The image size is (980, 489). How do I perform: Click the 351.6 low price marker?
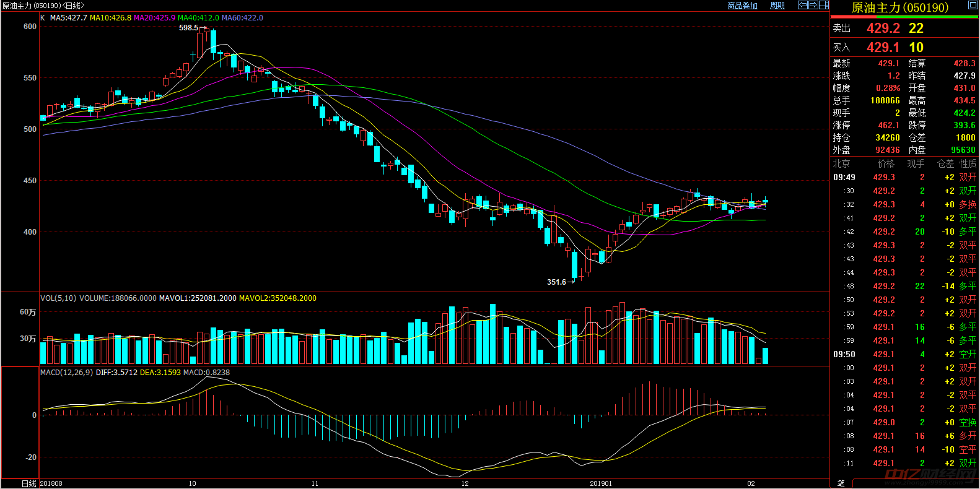pyautogui.click(x=556, y=282)
